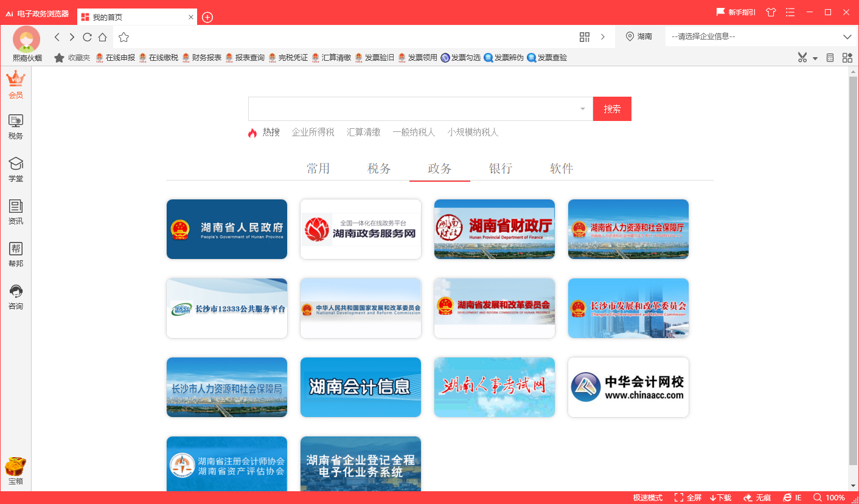This screenshot has height=504, width=859.
Task: Open the apps grid icon at far right
Action: (847, 58)
